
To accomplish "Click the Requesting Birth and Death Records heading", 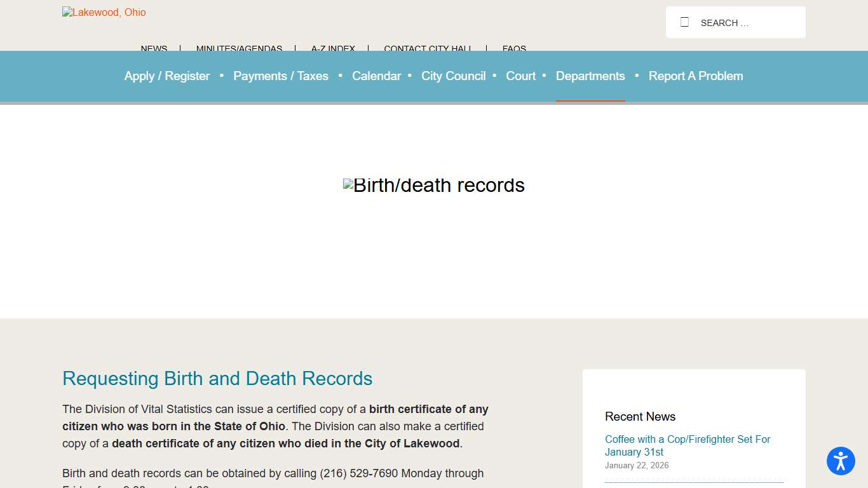I will coord(217,379).
